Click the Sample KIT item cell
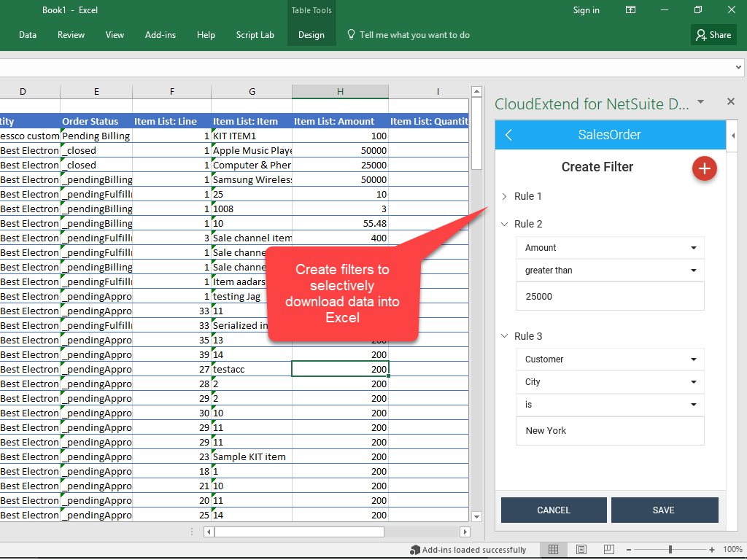Viewport: 747px width, 560px height. 252,456
